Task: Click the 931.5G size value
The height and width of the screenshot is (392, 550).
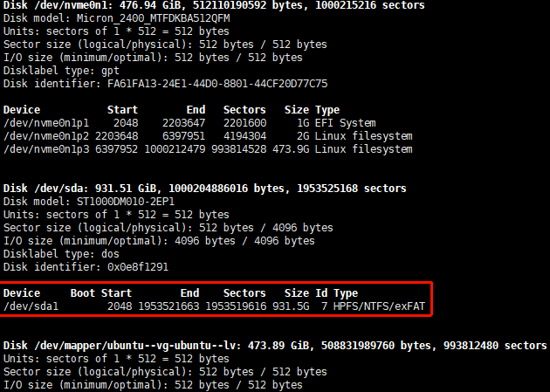Action: coord(291,306)
